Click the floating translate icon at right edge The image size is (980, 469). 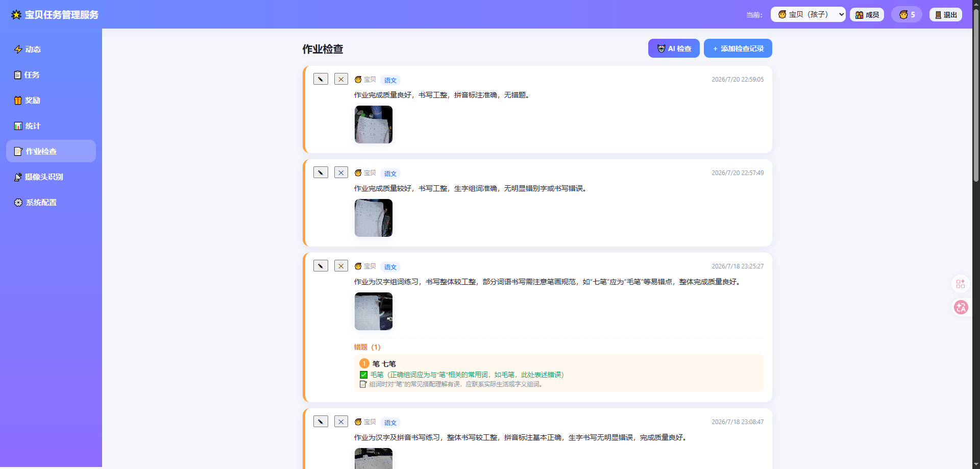click(x=961, y=307)
